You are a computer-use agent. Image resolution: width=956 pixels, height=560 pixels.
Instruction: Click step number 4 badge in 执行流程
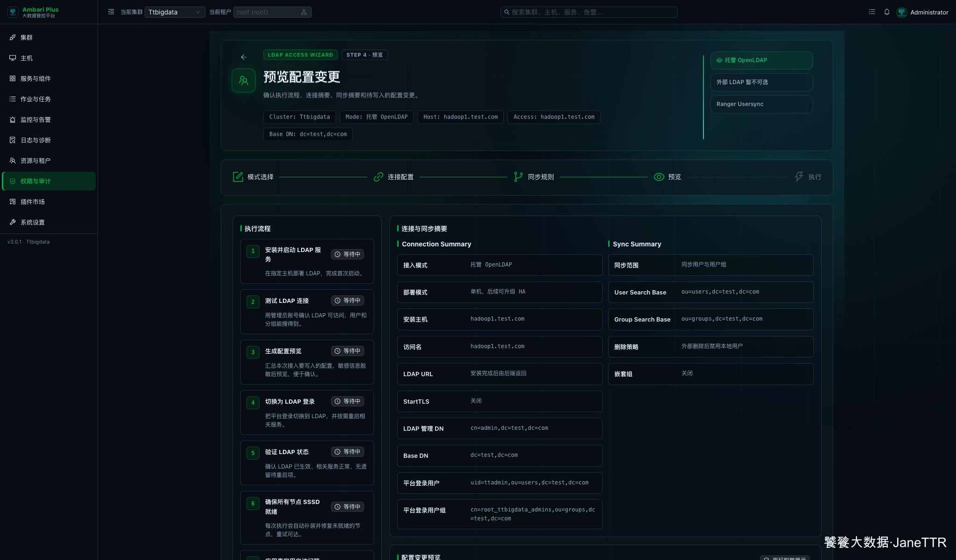[253, 403]
